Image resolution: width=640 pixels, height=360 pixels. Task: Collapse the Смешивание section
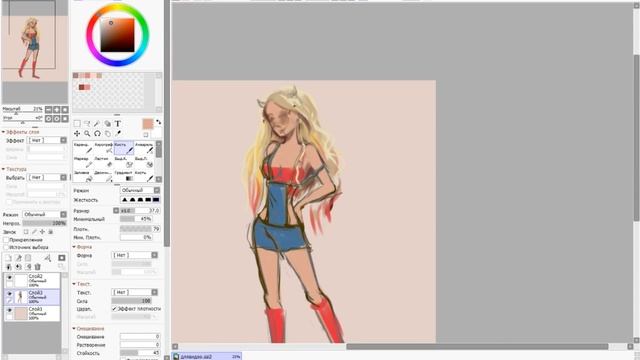74,328
